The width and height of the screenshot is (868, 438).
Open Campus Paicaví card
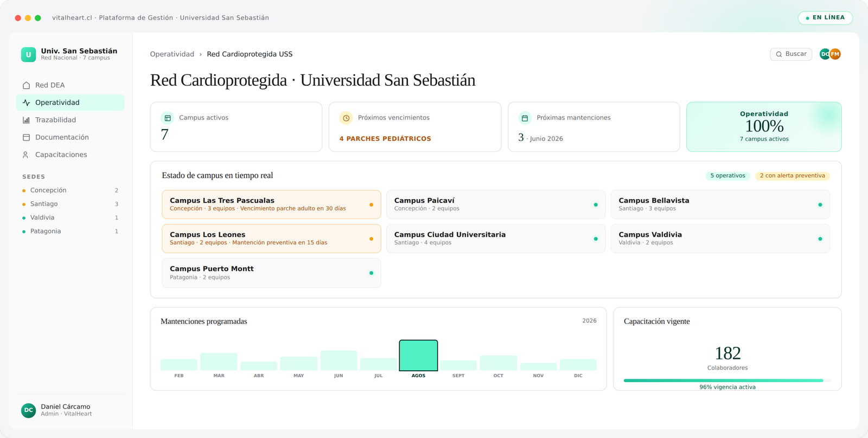[496, 205]
